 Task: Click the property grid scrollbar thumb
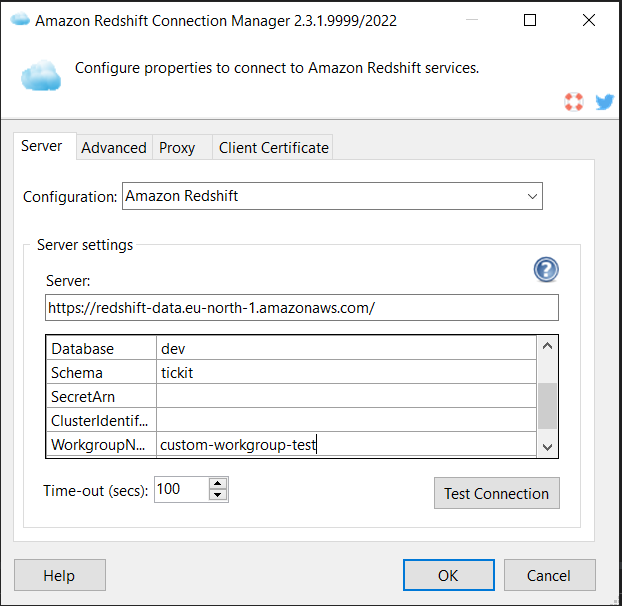coord(547,406)
